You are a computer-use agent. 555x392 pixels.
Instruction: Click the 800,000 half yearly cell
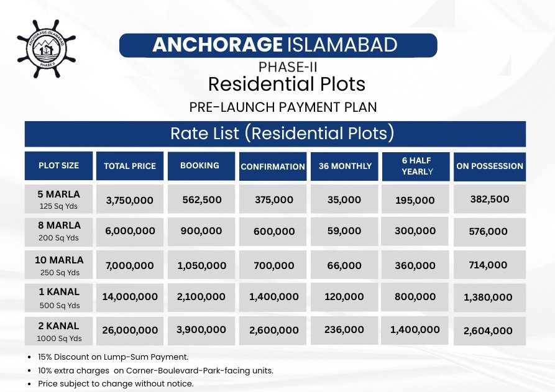(415, 297)
